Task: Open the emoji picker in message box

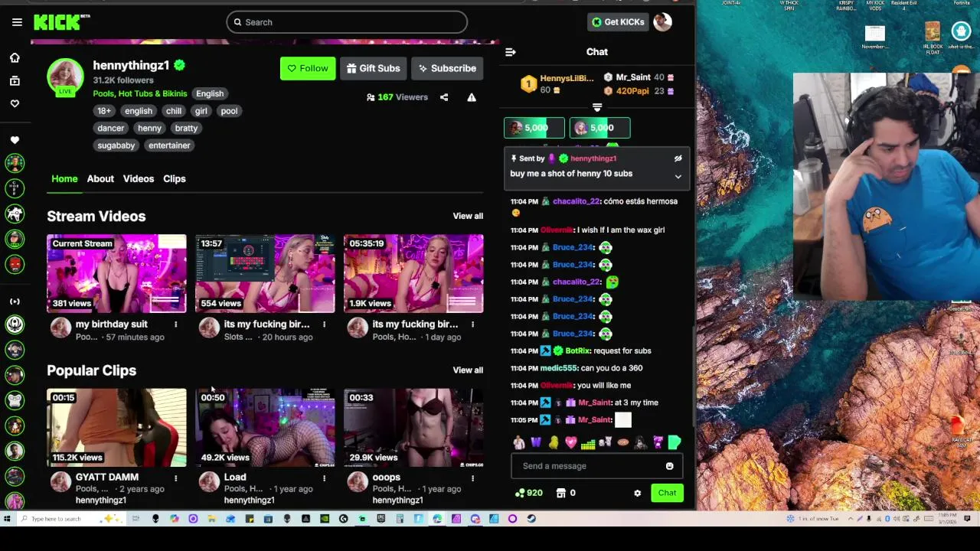Action: click(669, 466)
